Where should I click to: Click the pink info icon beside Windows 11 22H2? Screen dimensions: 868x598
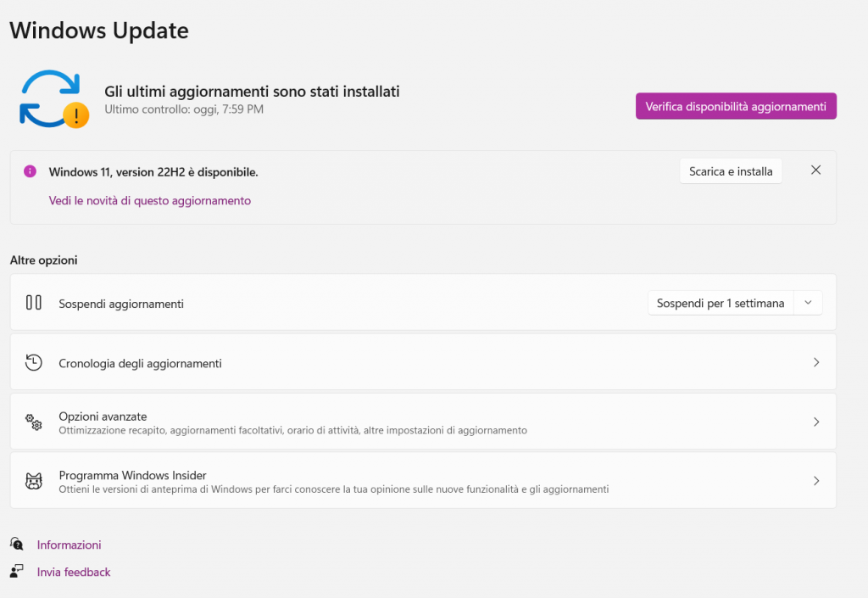coord(30,171)
